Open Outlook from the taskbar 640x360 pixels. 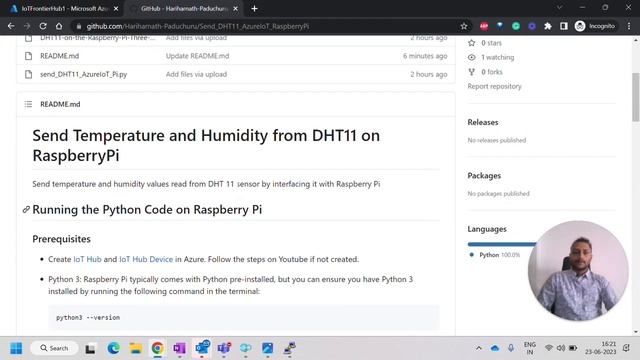[x=202, y=348]
